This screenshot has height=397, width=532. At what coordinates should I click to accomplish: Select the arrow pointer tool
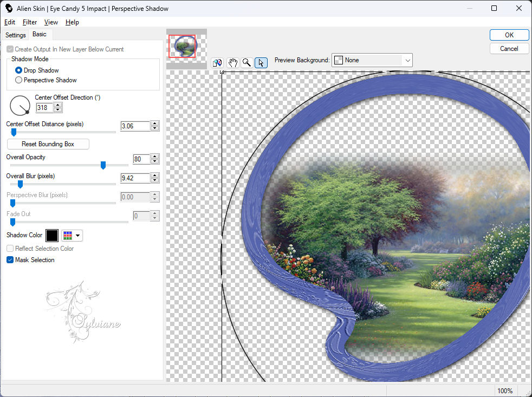coord(261,63)
